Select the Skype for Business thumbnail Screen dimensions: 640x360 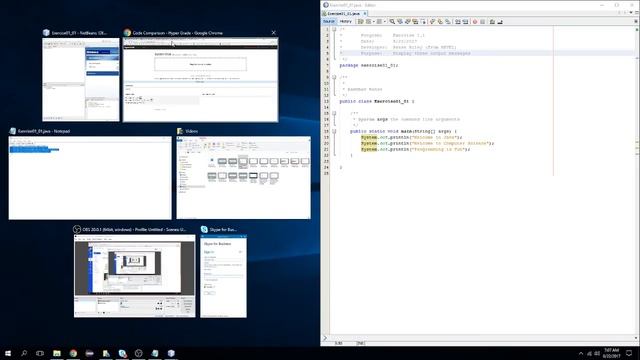223,276
